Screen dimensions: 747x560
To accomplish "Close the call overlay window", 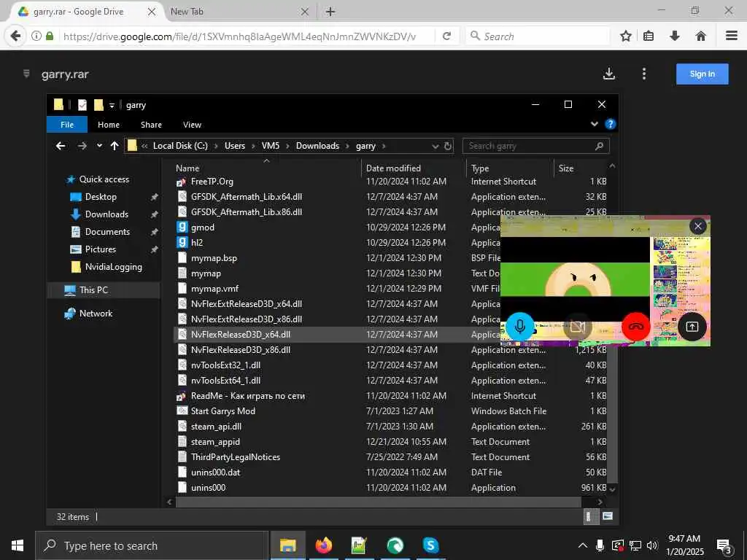I will pyautogui.click(x=698, y=226).
